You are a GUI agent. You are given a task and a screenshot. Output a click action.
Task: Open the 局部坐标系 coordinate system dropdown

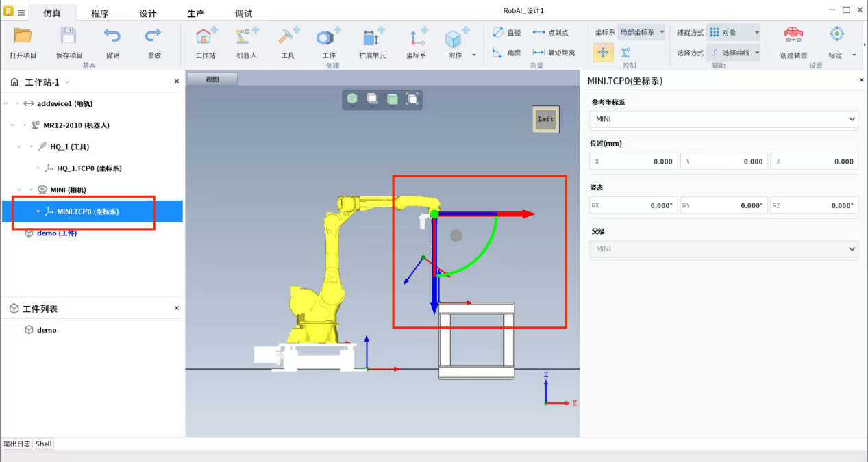pyautogui.click(x=641, y=32)
